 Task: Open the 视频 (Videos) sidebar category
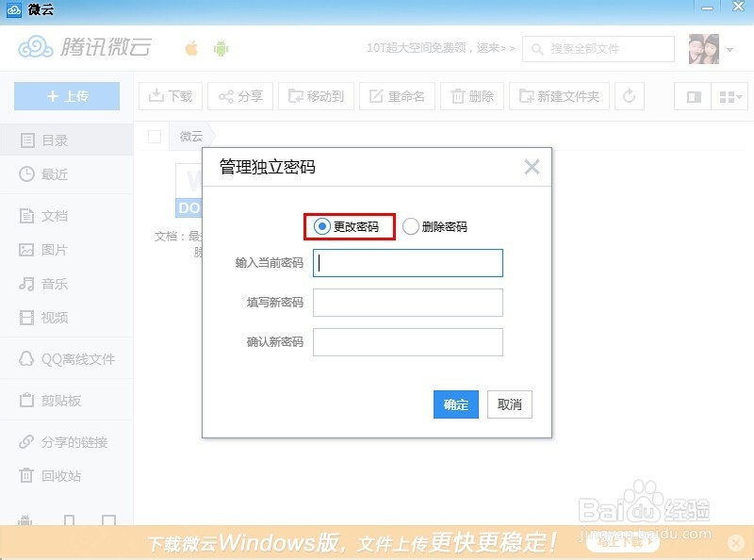click(52, 318)
